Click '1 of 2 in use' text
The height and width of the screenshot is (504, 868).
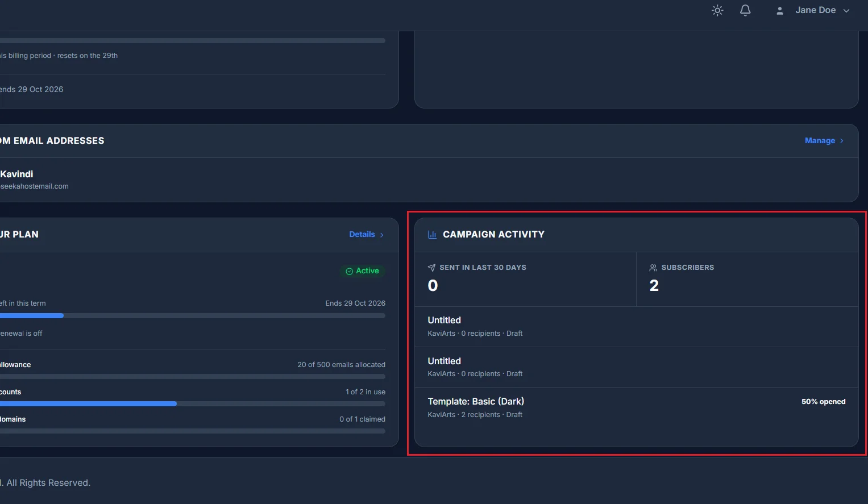click(366, 392)
